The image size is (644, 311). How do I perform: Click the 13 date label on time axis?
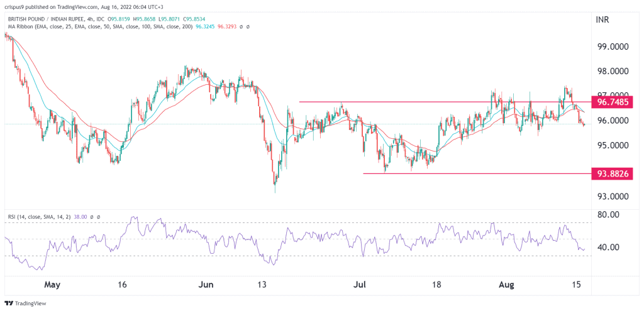click(x=262, y=285)
